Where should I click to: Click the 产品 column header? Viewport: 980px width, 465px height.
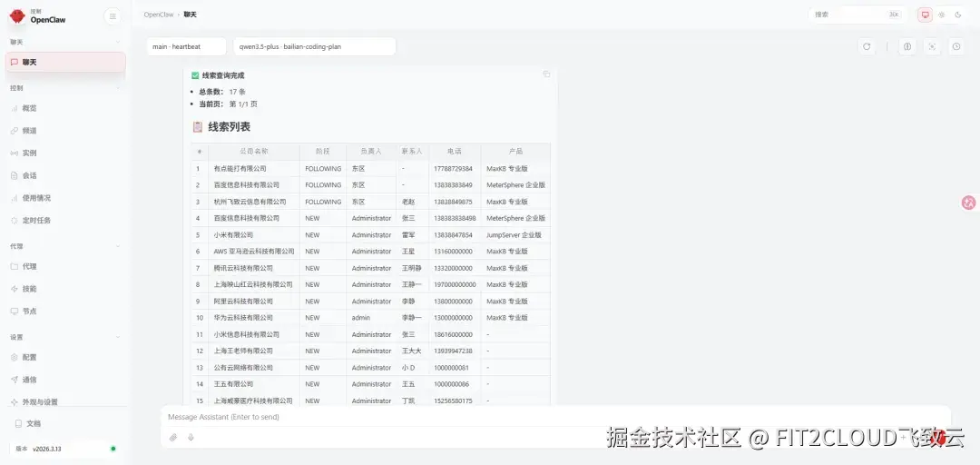[x=515, y=152]
